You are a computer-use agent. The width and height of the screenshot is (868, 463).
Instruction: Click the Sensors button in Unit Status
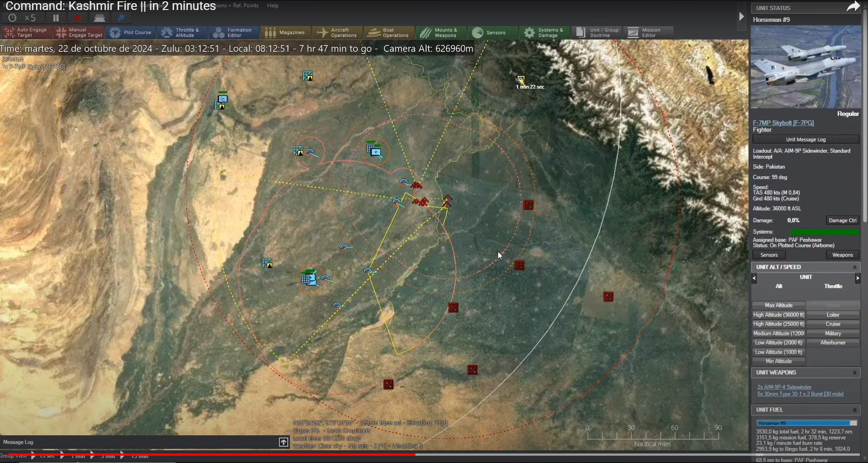pos(769,255)
